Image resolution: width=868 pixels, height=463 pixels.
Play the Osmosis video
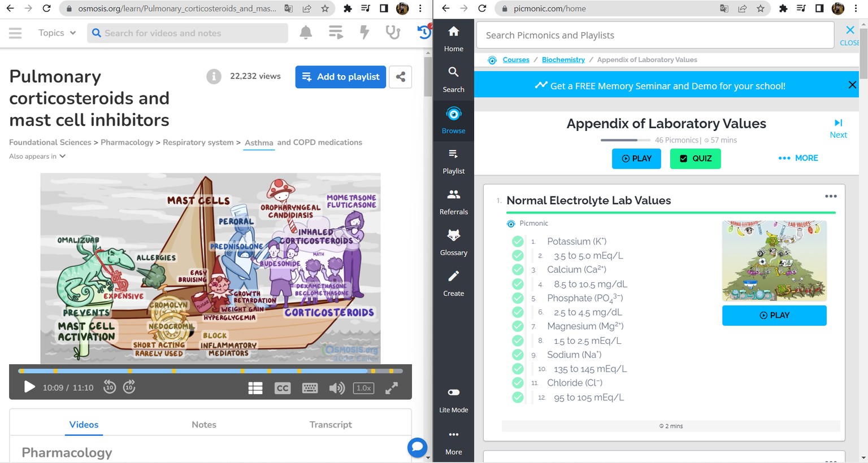[29, 387]
